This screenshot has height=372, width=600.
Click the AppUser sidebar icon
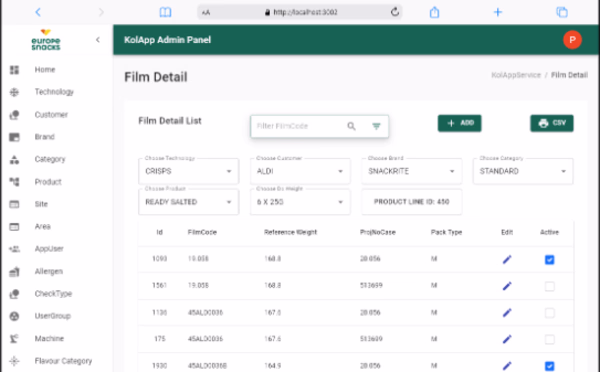tap(14, 249)
